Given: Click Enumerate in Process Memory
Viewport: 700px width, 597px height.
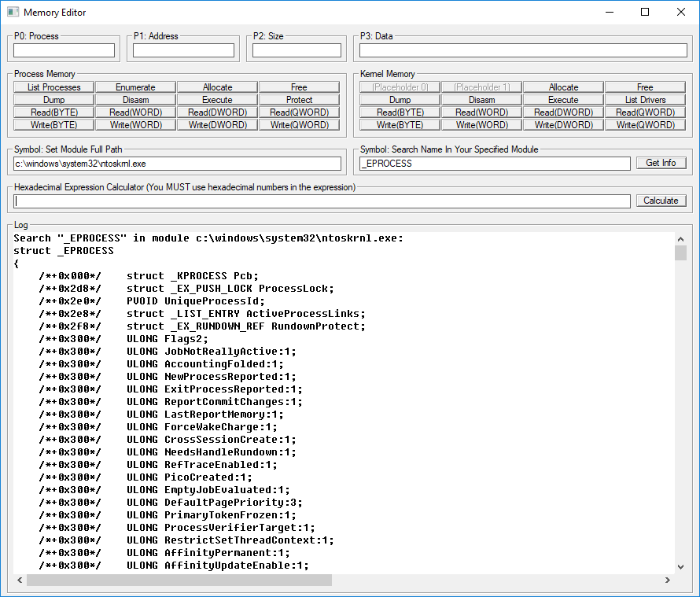Looking at the screenshot, I should pos(136,87).
